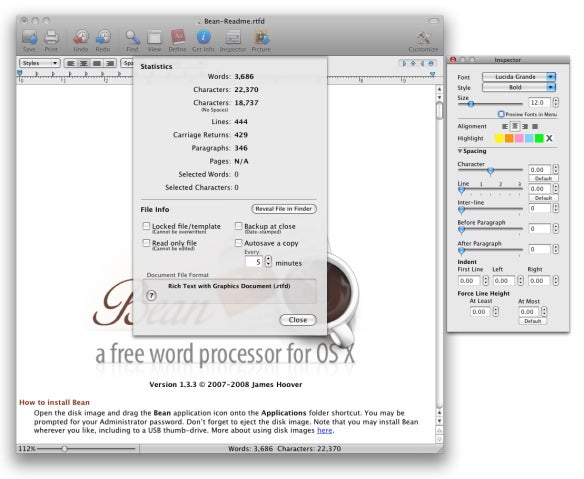
Task: Enable Autosave a copy checkbox
Action: (238, 243)
